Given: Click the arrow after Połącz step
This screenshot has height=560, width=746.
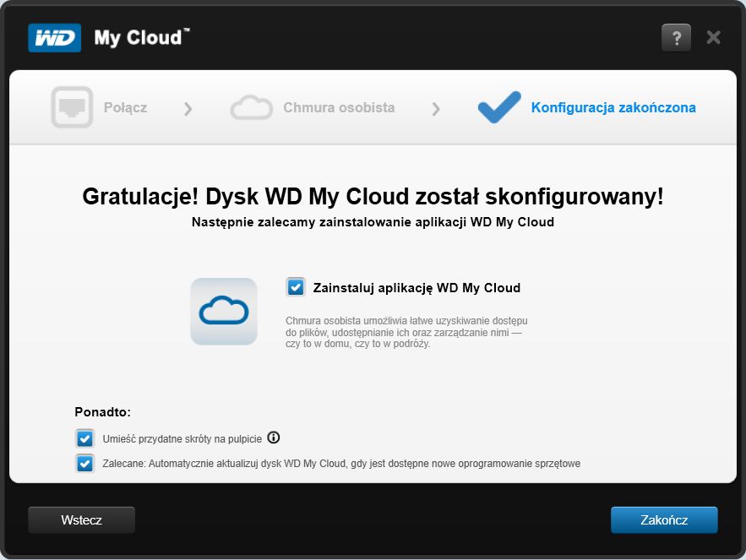Looking at the screenshot, I should pos(188,109).
